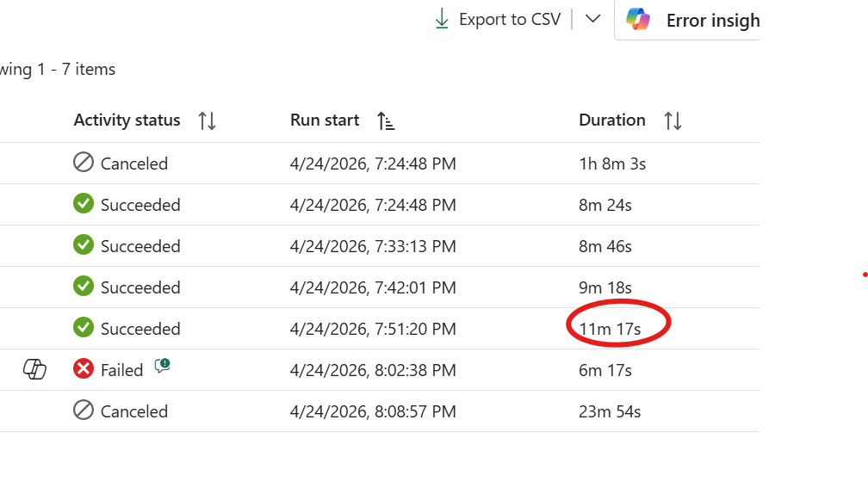Expand the dropdown arrow beside Export to CSV
The image size is (868, 494).
click(x=592, y=19)
